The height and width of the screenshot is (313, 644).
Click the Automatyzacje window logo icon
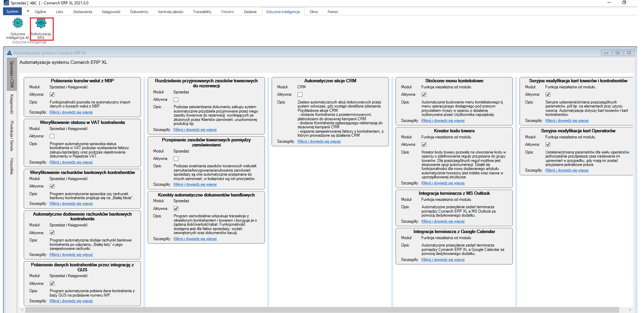click(9, 53)
